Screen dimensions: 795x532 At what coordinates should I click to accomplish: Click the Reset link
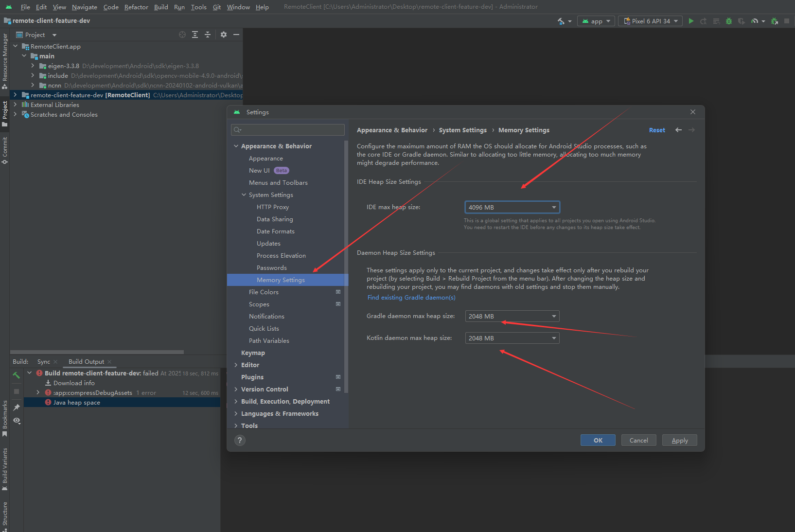(x=657, y=130)
